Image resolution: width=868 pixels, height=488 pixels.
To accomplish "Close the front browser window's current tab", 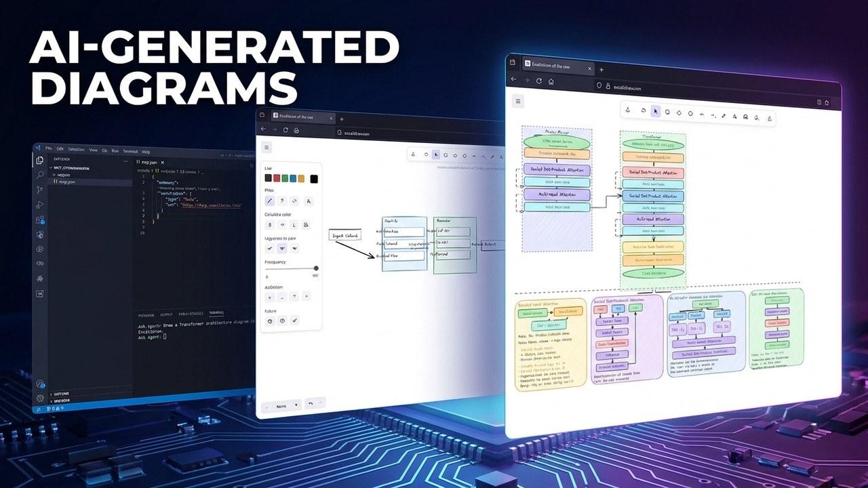I will (x=590, y=68).
